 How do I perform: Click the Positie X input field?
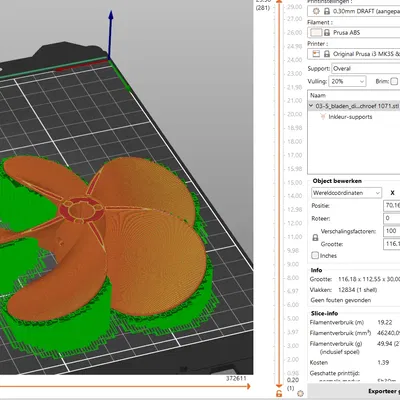point(392,206)
